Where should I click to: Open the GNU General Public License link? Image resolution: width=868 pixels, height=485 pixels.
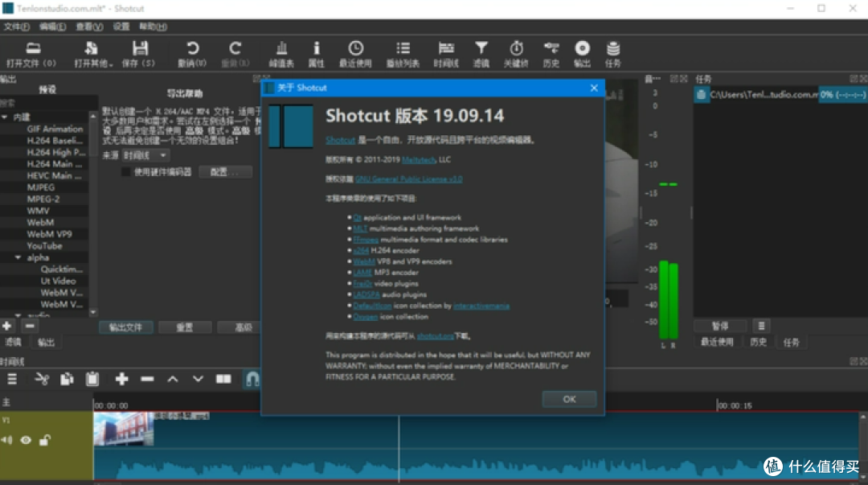pos(408,179)
